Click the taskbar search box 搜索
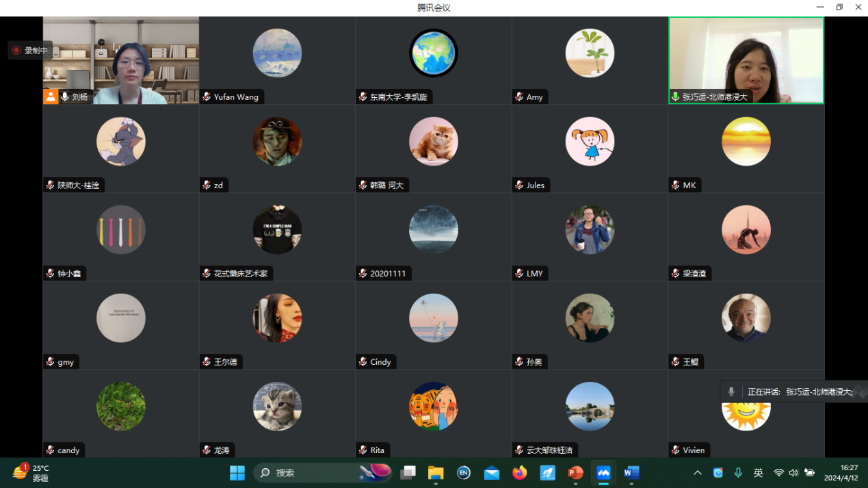 tap(308, 473)
